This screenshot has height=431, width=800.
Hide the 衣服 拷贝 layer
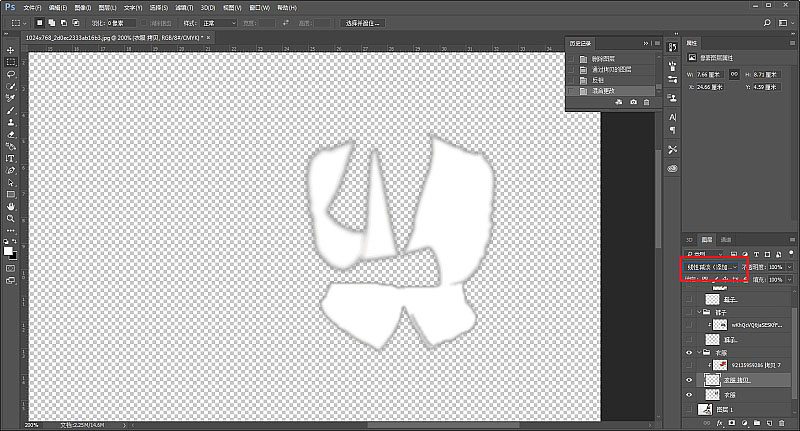(689, 380)
